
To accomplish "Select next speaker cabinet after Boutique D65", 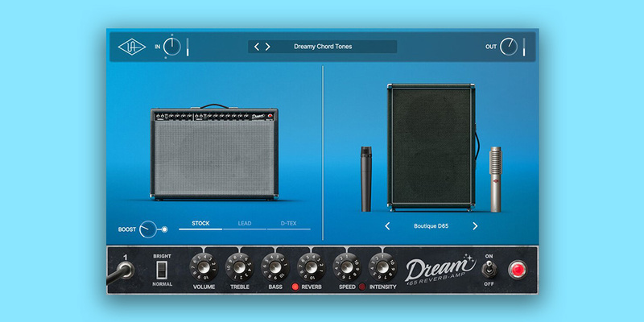I will point(475,226).
